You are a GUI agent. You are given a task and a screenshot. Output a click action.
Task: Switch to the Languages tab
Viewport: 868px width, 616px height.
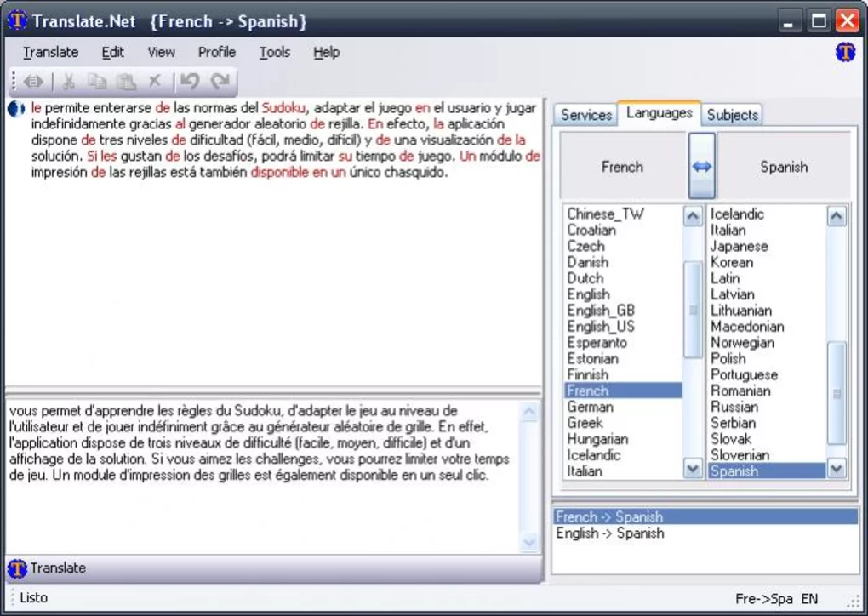(x=659, y=113)
